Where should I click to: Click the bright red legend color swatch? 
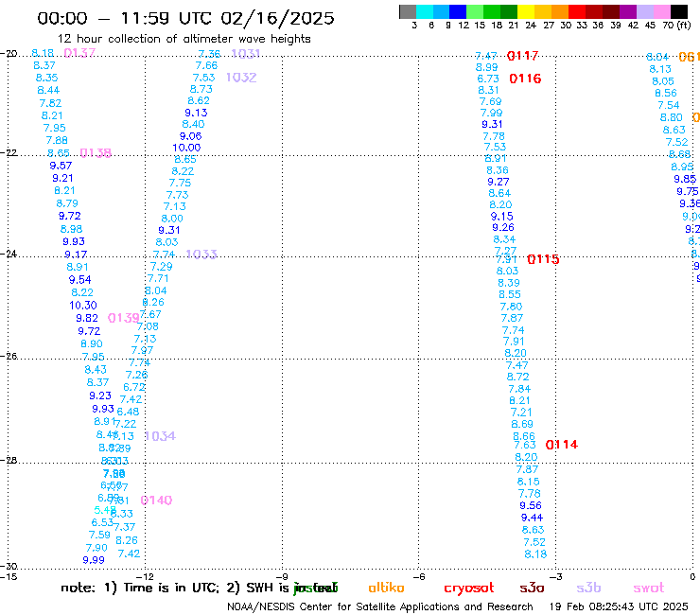click(577, 11)
